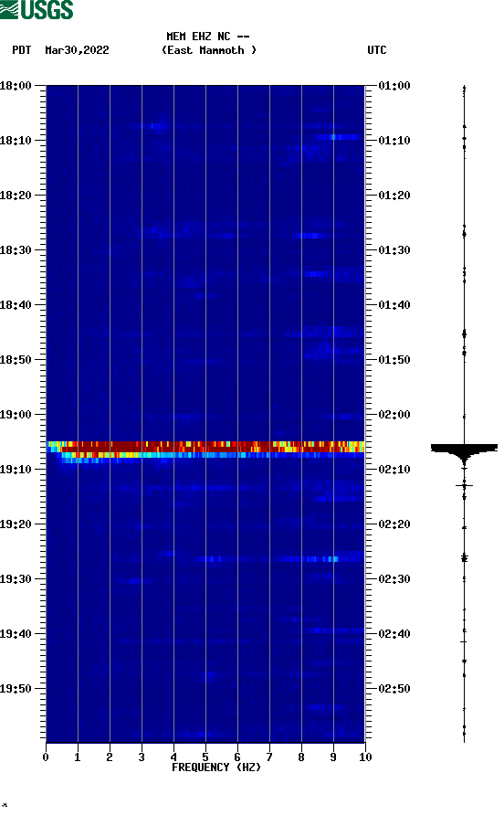
Task: Click the 19:40 PDT time label
Action: tap(16, 634)
